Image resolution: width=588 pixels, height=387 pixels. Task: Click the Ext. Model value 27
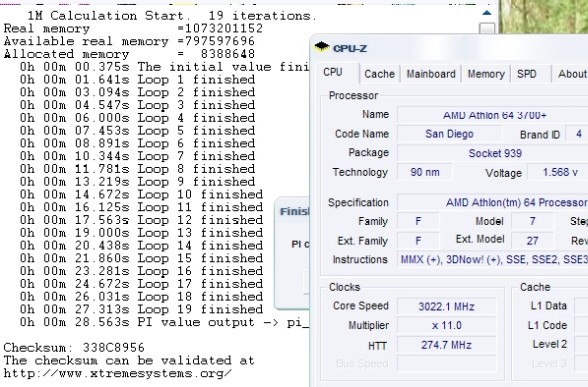[x=532, y=240]
